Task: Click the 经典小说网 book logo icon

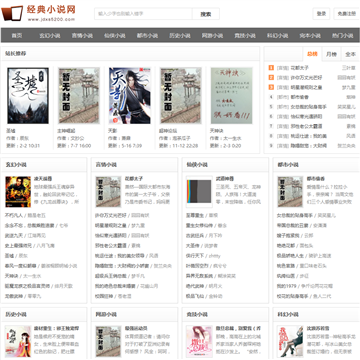Action: (12, 13)
